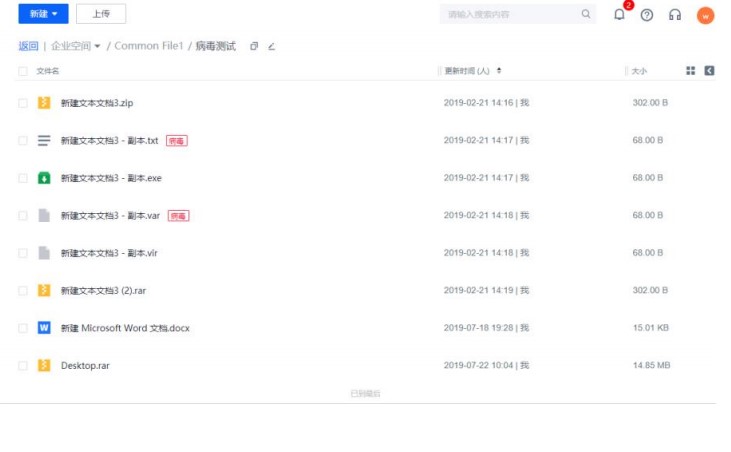Click the date 2019-02-21 14:16
The image size is (731, 452).
point(478,103)
